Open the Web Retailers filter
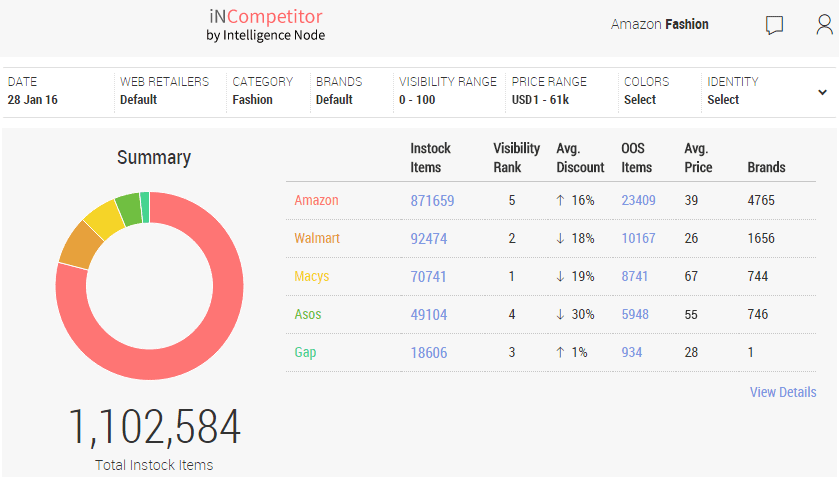The height and width of the screenshot is (477, 839). (x=165, y=90)
